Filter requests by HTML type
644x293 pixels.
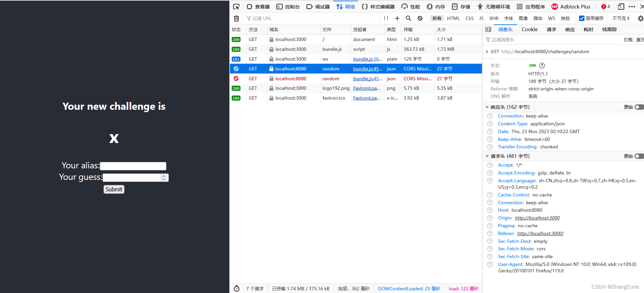tap(453, 18)
